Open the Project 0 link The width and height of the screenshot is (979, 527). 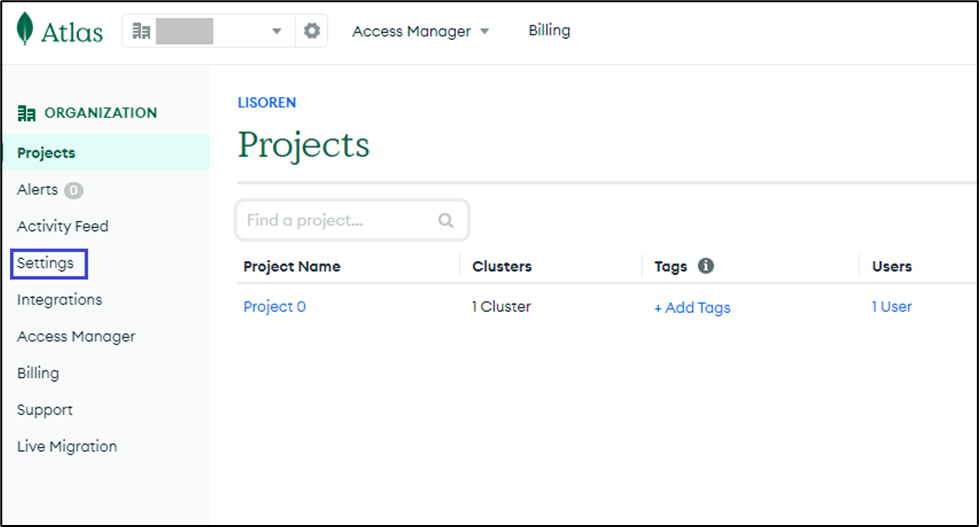274,307
